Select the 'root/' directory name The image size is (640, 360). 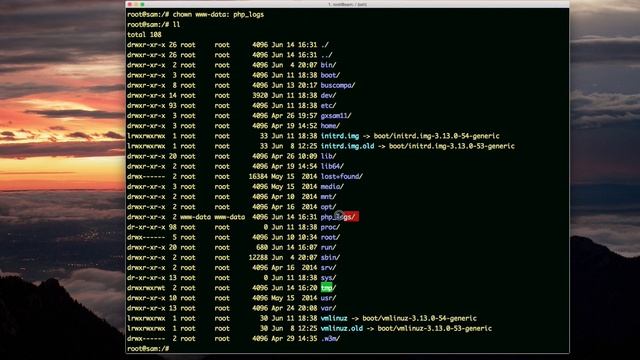click(x=330, y=237)
